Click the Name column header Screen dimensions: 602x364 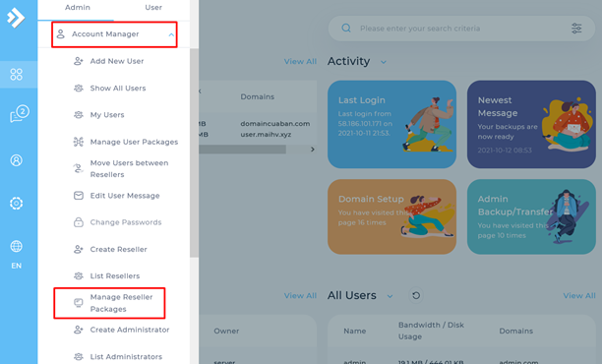(x=355, y=331)
